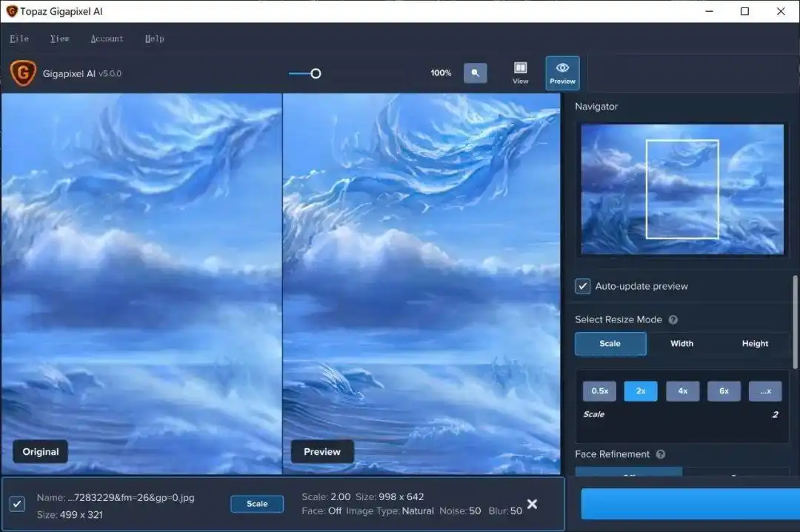
Task: Click the Scale value field showing 2
Action: (775, 415)
